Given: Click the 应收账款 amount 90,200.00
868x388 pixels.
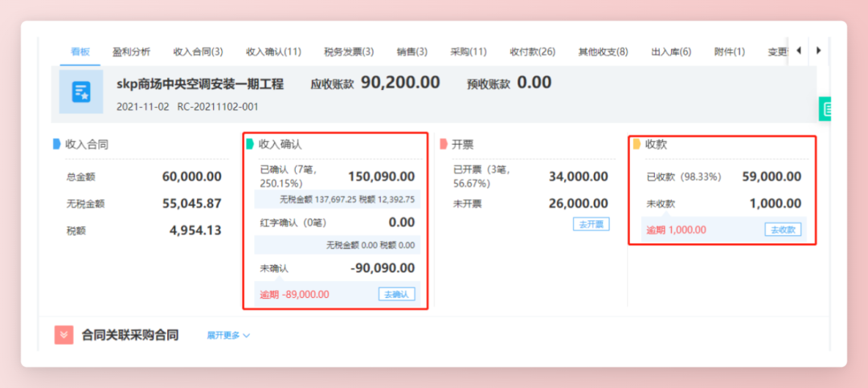Looking at the screenshot, I should coord(400,83).
